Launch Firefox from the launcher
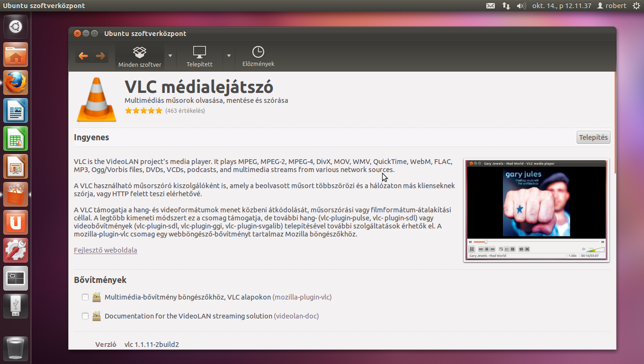This screenshot has width=644, height=364. pyautogui.click(x=16, y=82)
